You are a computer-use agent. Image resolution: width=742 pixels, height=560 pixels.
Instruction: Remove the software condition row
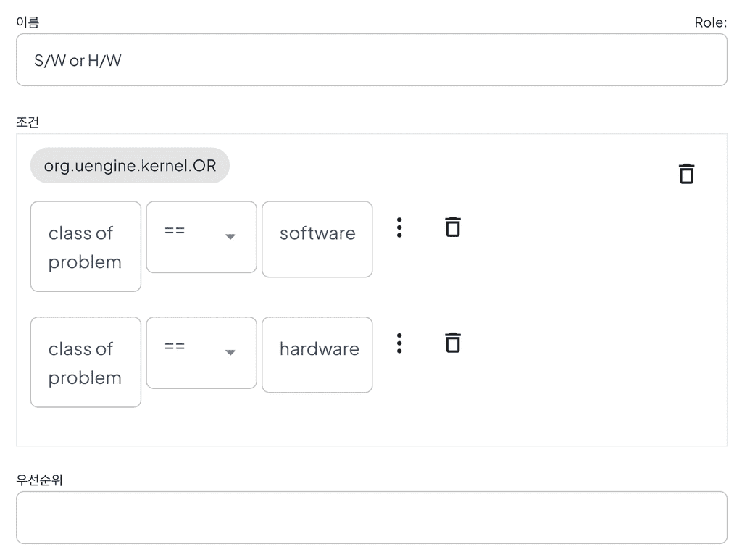tap(452, 227)
